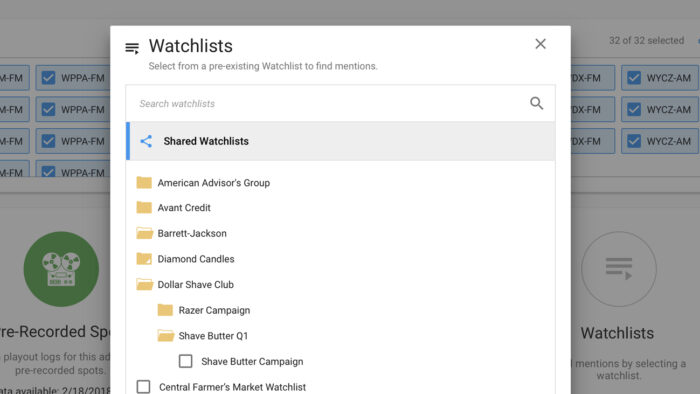Click the Diamond Candles folder icon
Image resolution: width=700 pixels, height=394 pixels.
tap(144, 259)
